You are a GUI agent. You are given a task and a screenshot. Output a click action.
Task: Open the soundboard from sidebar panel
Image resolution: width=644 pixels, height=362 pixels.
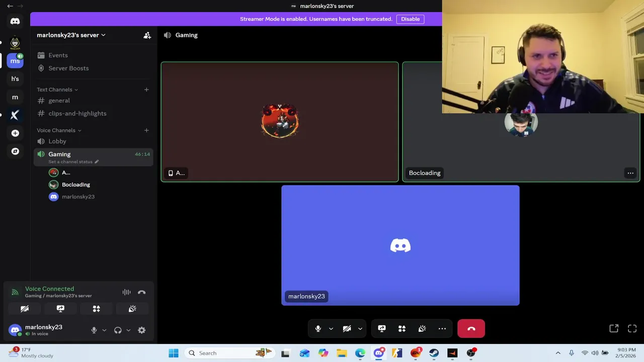click(x=132, y=309)
